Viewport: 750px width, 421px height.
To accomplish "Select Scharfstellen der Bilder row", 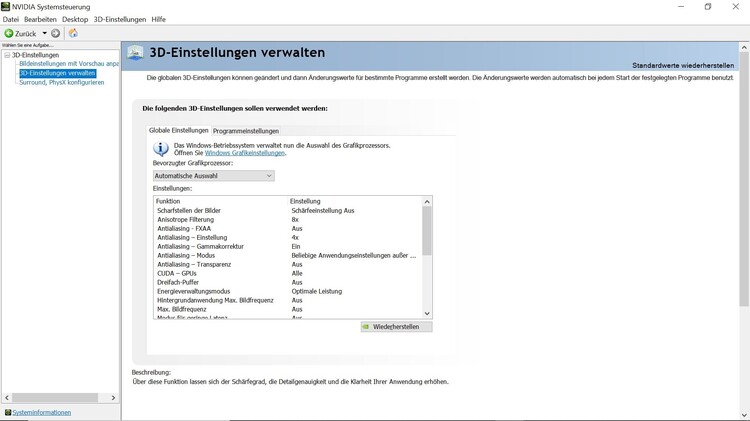I will 288,210.
